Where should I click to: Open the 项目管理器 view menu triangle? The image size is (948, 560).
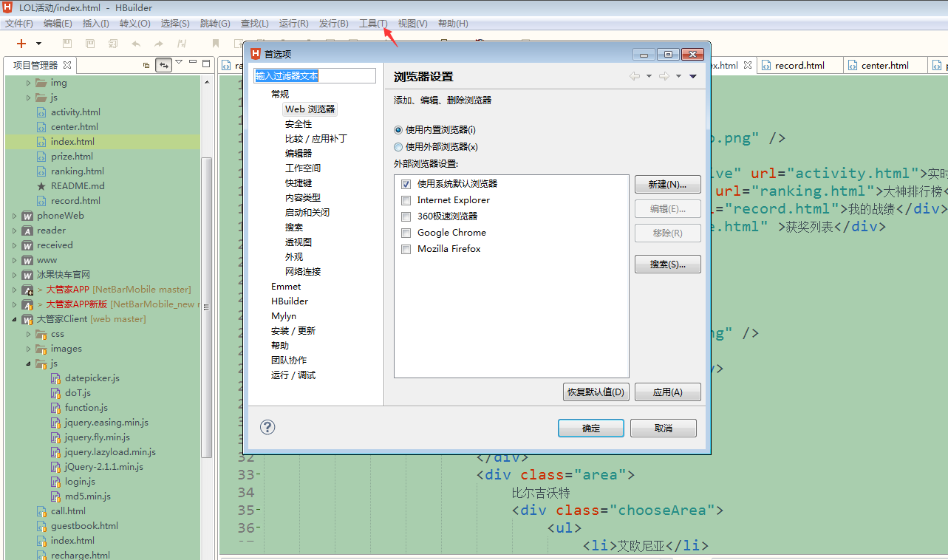click(x=179, y=62)
